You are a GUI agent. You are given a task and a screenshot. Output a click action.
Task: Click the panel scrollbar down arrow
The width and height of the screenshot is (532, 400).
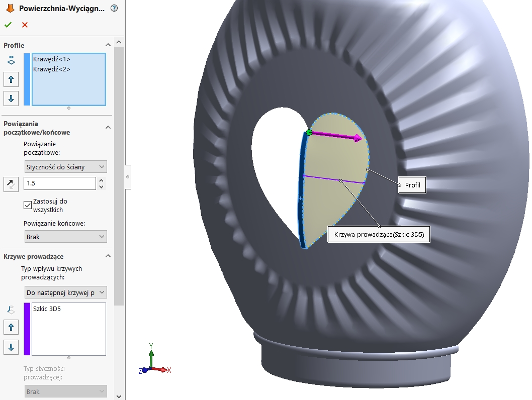pos(119,396)
